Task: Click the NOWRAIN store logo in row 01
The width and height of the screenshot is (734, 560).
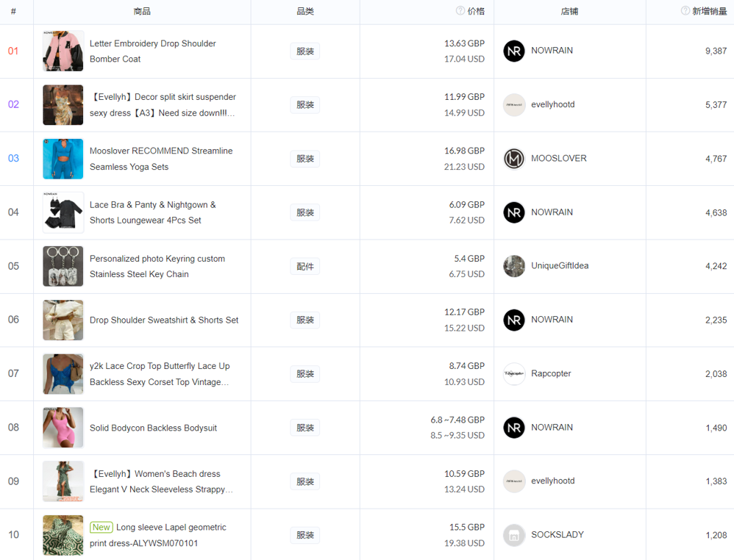Action: (x=514, y=51)
